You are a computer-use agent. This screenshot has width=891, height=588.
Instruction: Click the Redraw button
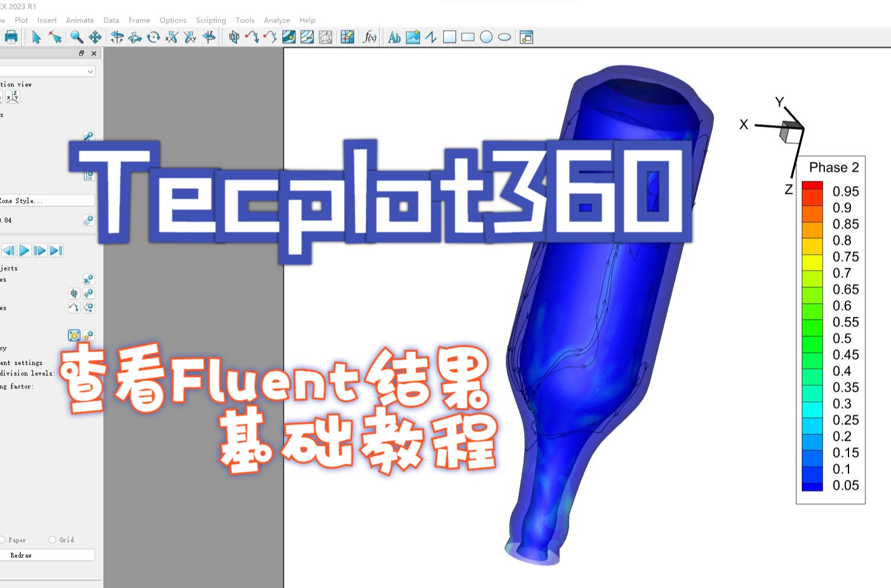coord(47,555)
